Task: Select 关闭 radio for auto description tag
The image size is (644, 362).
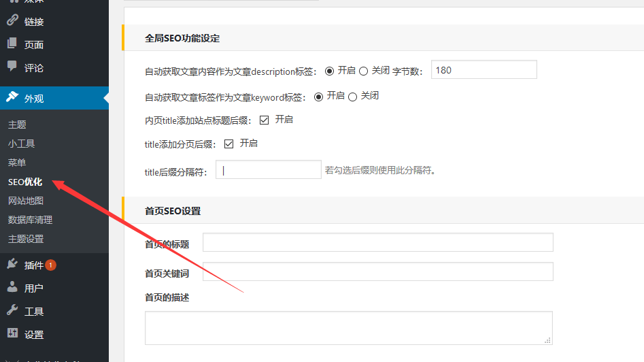Action: (x=363, y=71)
